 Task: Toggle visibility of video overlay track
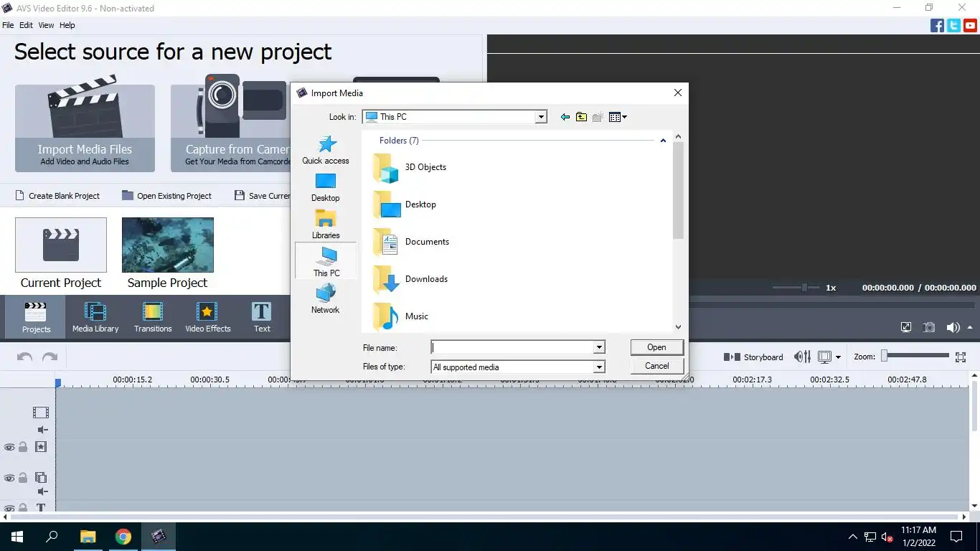coord(9,478)
